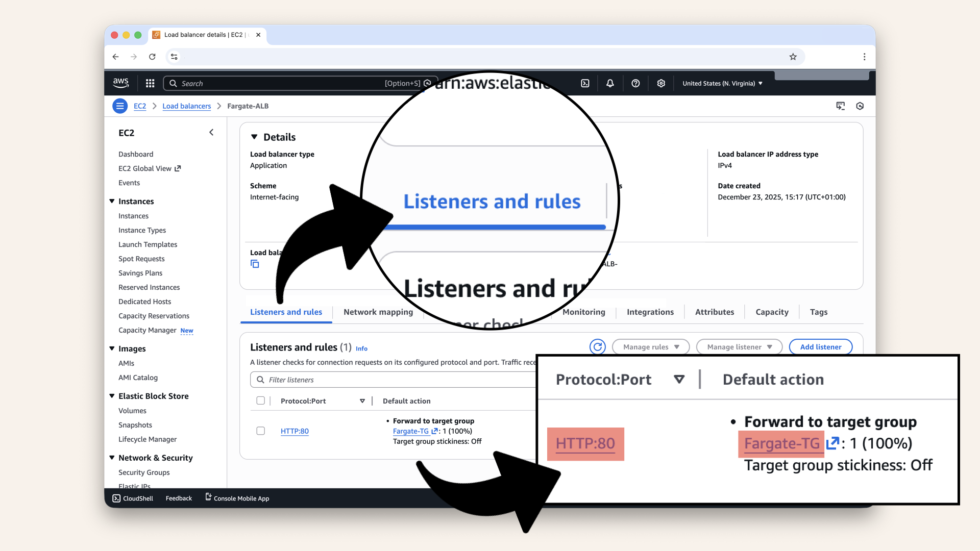Open the CloudShell terminal icon in the top bar
Viewport: 980px width, 551px height.
tap(585, 83)
